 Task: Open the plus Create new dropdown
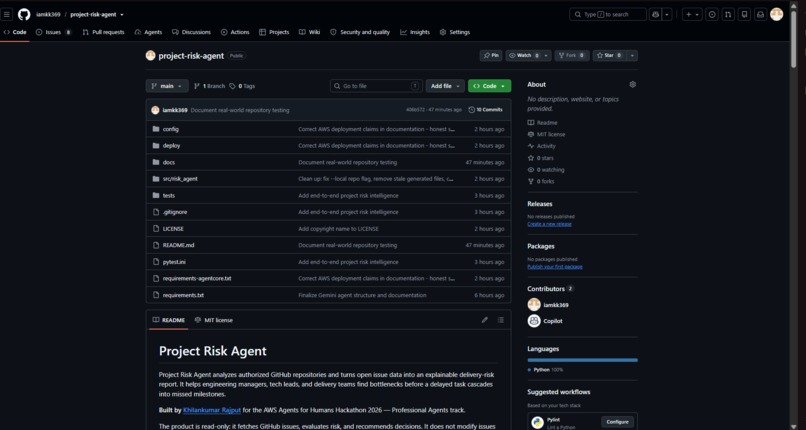(x=691, y=14)
